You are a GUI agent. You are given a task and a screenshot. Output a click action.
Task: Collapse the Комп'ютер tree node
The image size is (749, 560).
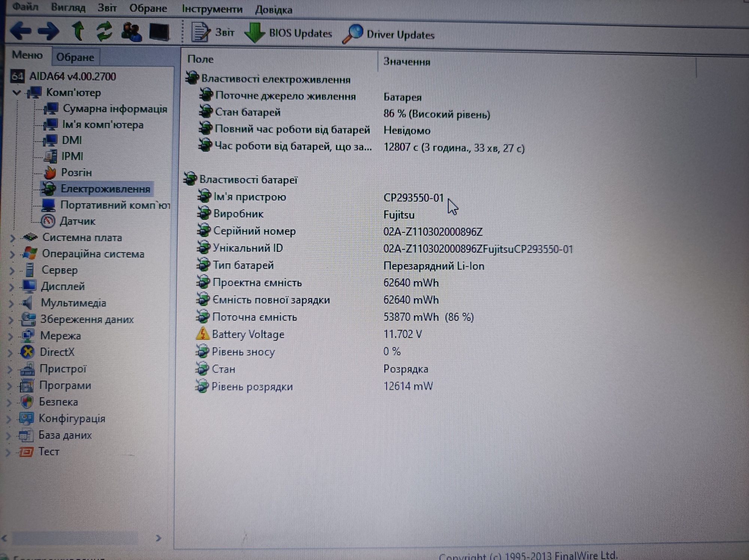point(16,92)
